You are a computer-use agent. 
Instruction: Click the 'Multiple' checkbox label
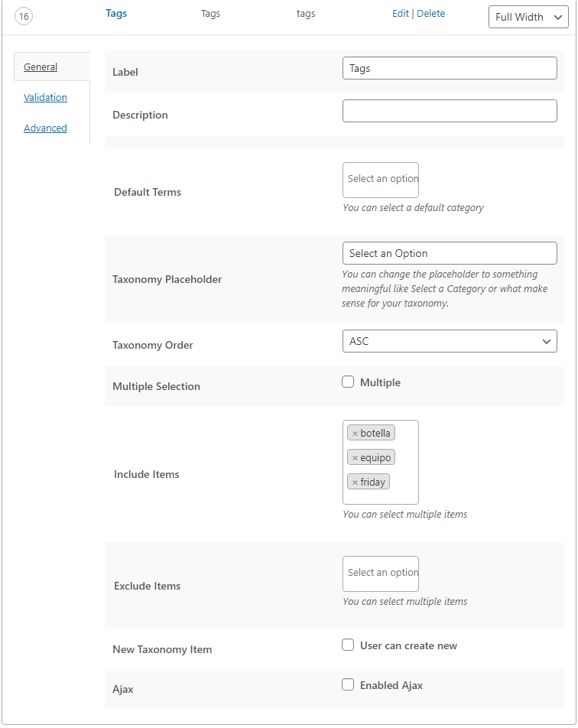380,382
